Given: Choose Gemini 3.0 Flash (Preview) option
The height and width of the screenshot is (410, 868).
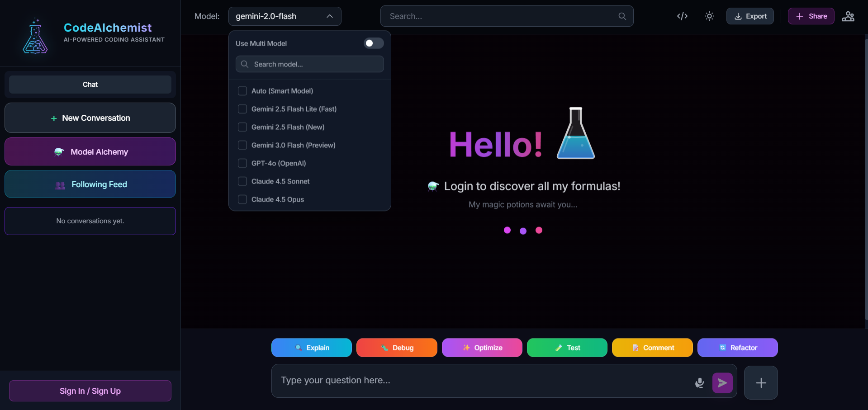Looking at the screenshot, I should pyautogui.click(x=293, y=145).
